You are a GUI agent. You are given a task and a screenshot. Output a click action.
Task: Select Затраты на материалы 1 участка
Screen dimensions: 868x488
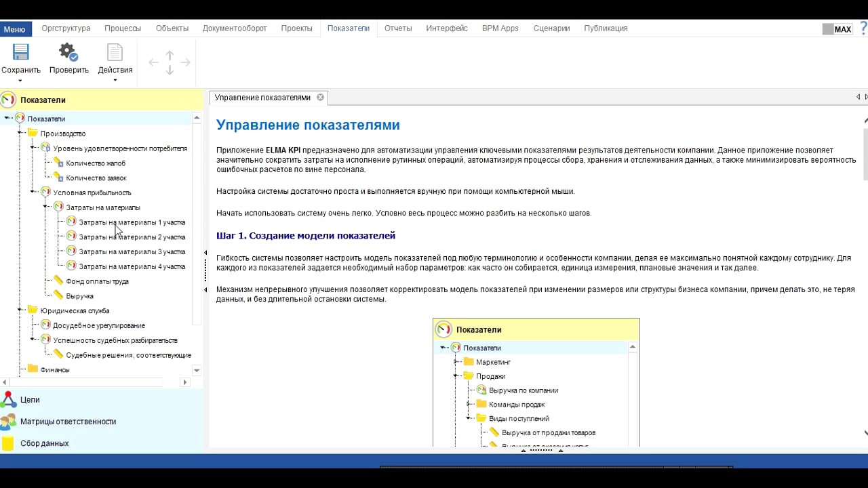[132, 222]
